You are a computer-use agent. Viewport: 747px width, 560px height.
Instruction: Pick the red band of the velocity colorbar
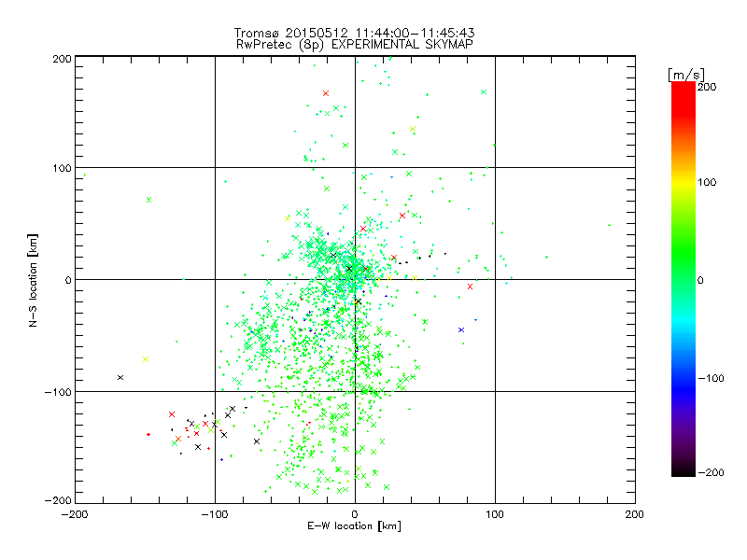[684, 98]
